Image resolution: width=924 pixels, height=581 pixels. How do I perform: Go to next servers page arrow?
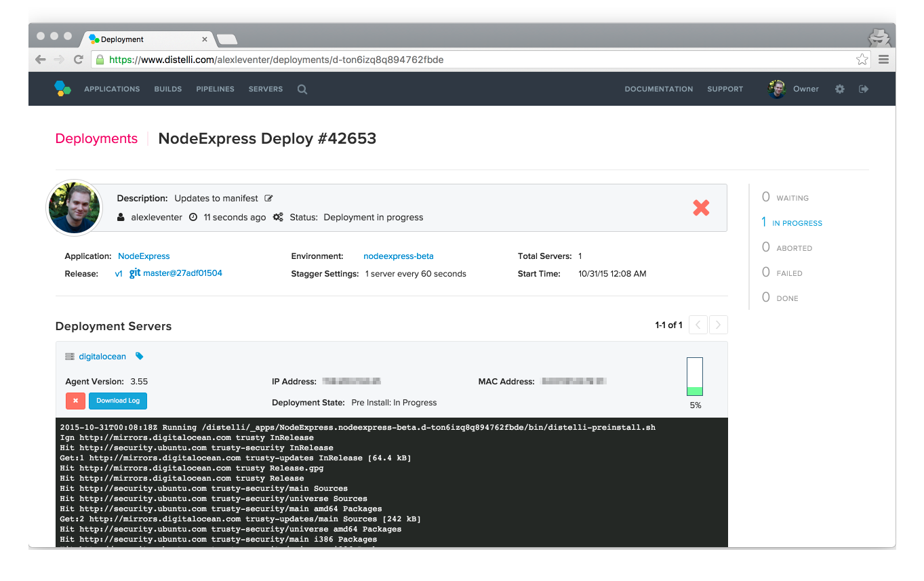[x=719, y=325]
